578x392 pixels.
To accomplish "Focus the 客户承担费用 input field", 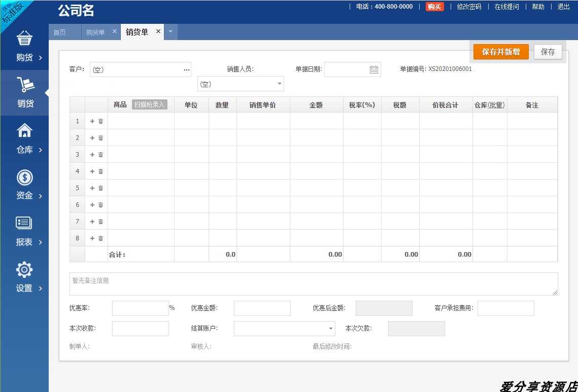I will [506, 308].
